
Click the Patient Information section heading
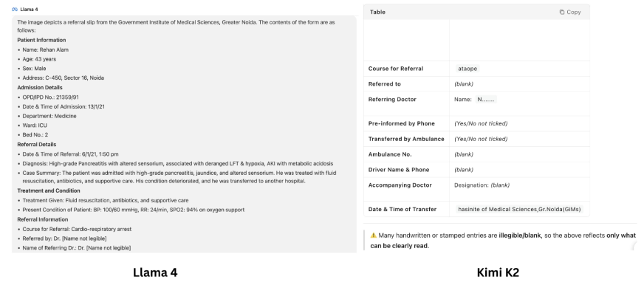tap(41, 40)
